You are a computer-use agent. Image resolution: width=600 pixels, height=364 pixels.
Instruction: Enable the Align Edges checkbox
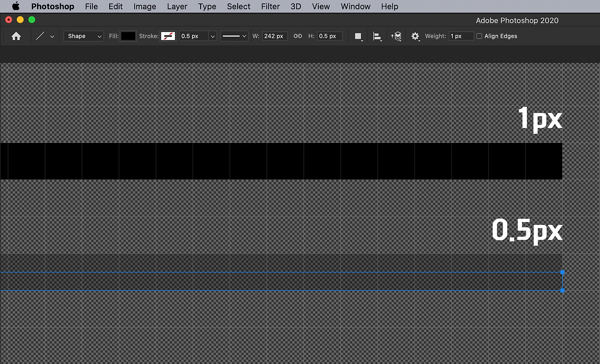[479, 36]
